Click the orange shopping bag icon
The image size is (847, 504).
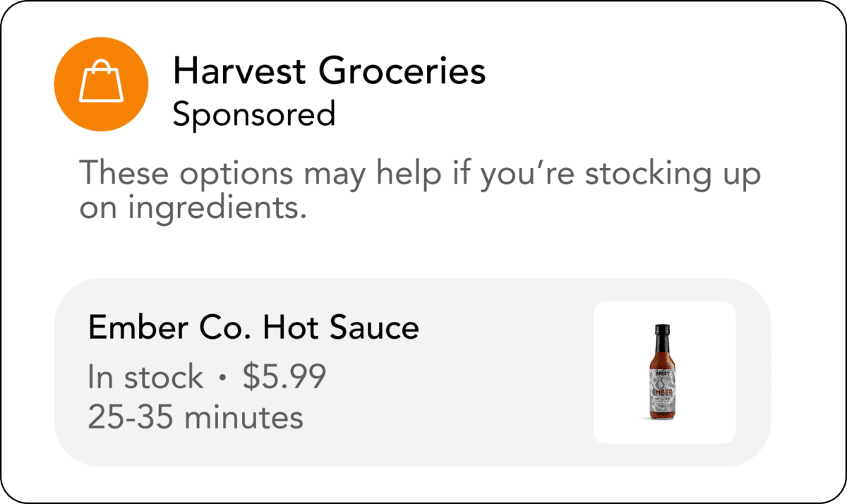coord(101,83)
